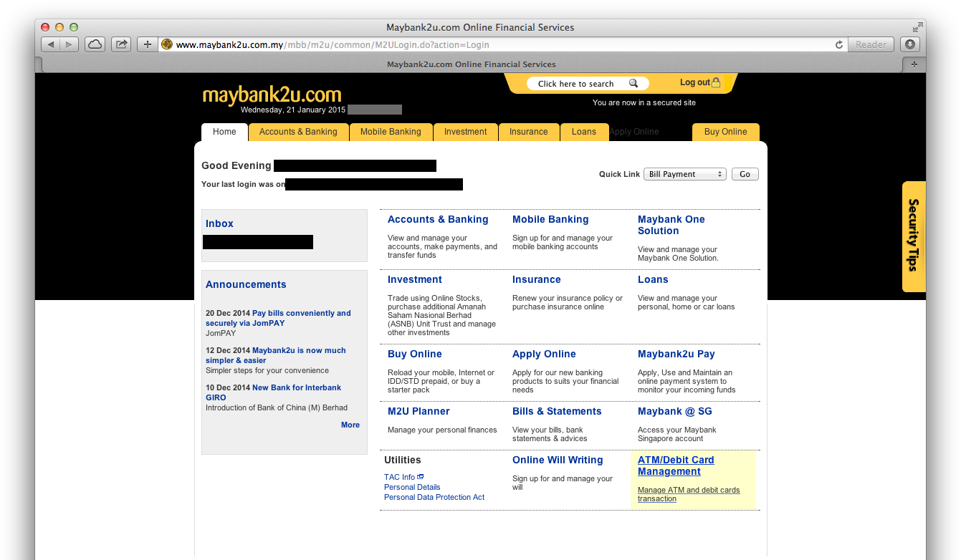The height and width of the screenshot is (560, 961).
Task: Click the Log out link
Action: click(695, 82)
